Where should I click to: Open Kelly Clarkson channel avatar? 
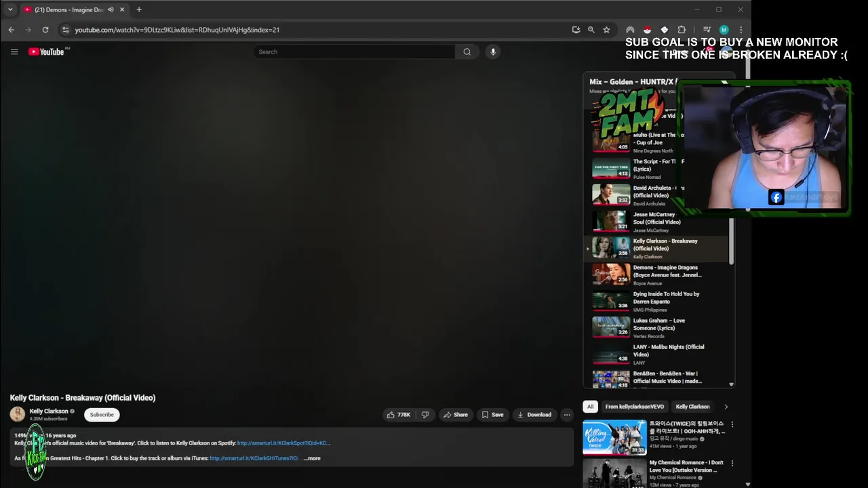[x=18, y=414]
